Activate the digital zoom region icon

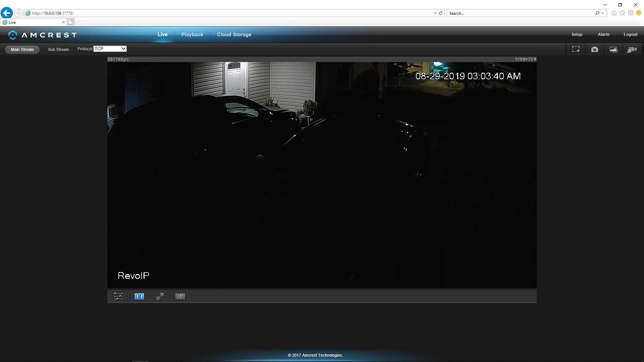[x=576, y=49]
